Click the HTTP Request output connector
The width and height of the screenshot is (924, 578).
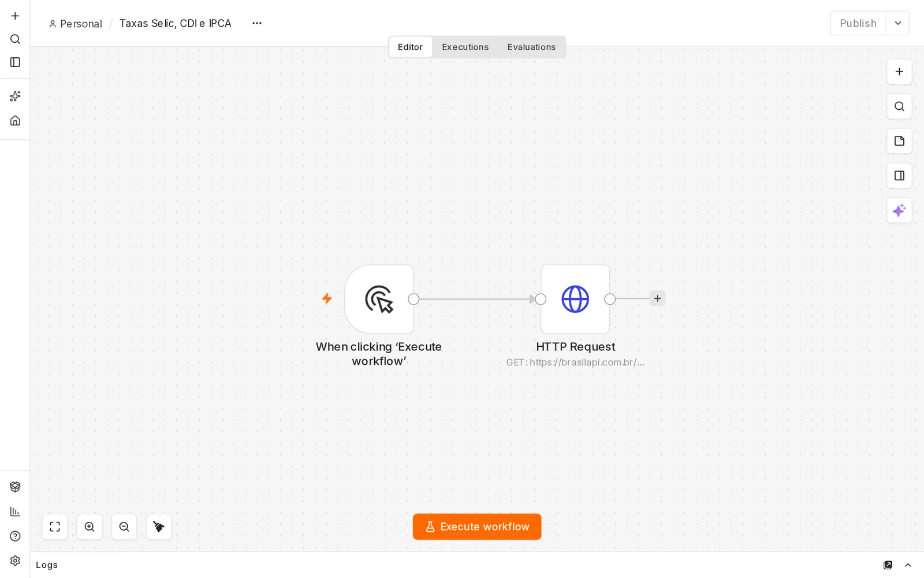(610, 299)
